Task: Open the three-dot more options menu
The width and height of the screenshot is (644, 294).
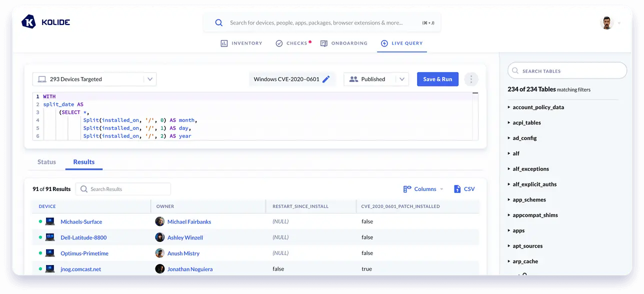Action: pos(471,79)
